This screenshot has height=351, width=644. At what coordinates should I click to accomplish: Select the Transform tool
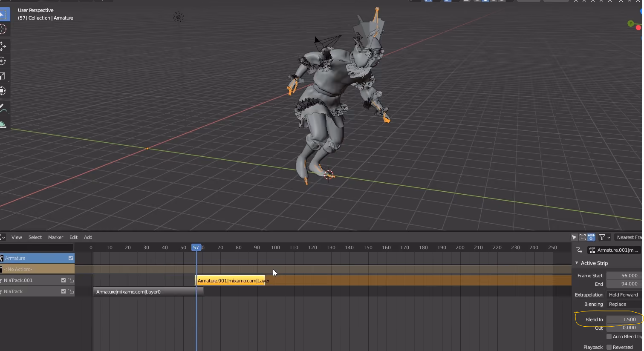point(3,91)
